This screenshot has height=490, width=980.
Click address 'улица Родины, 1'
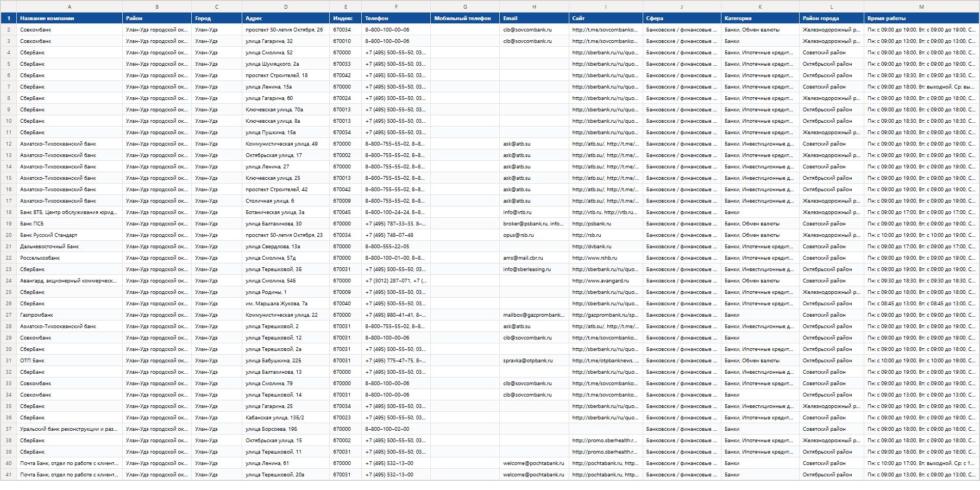[286, 292]
